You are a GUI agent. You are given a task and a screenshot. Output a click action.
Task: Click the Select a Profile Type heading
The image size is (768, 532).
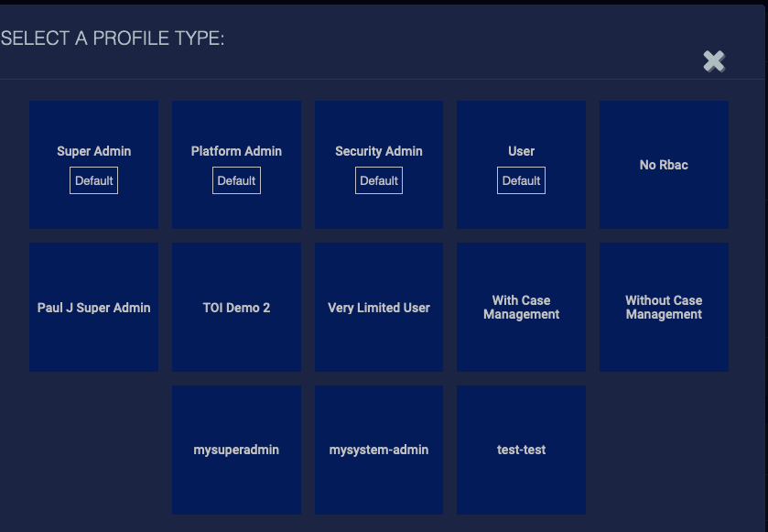113,38
